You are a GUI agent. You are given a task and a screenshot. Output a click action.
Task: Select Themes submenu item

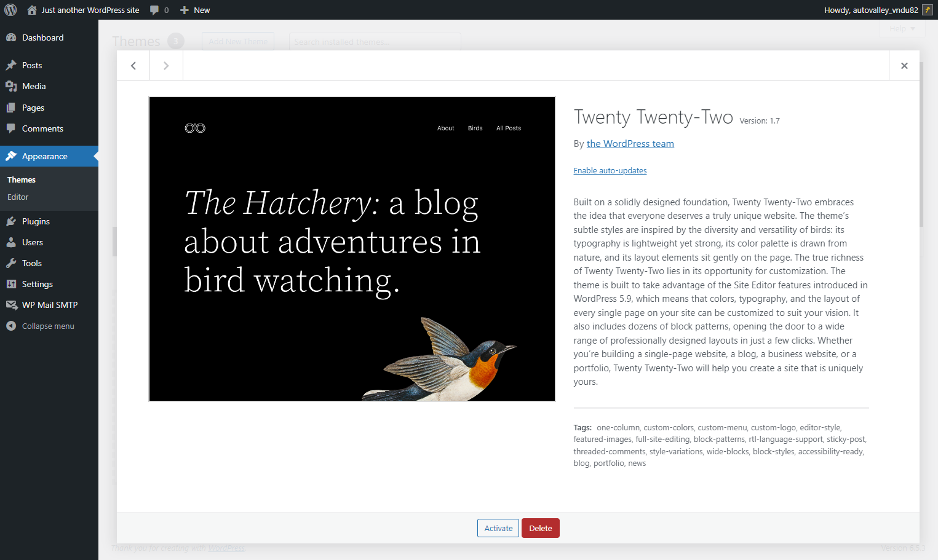(22, 179)
